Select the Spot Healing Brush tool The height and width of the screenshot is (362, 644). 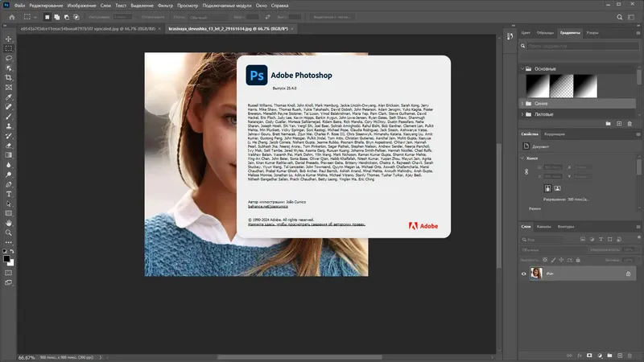pyautogui.click(x=9, y=107)
